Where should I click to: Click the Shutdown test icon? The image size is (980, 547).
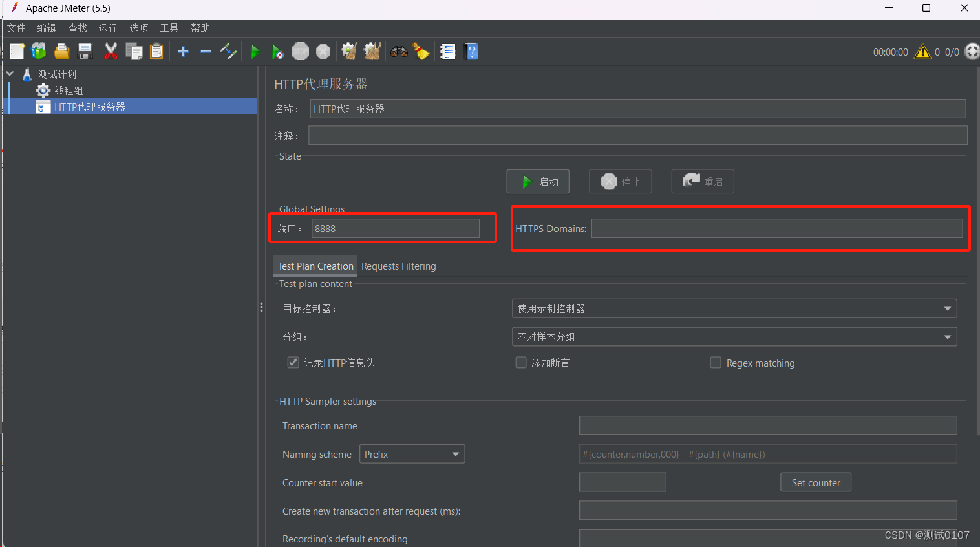point(323,52)
